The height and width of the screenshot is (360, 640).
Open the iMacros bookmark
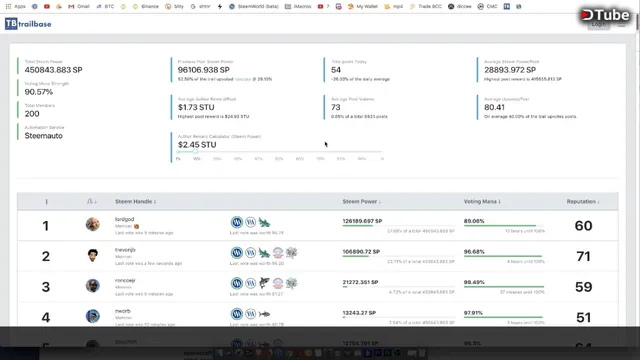[298, 7]
